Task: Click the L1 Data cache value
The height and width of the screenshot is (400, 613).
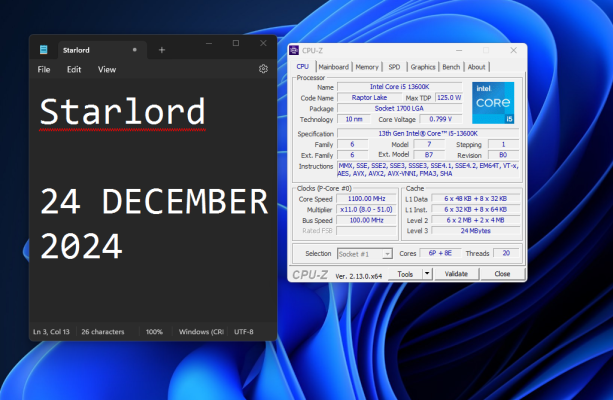Action: tap(475, 199)
